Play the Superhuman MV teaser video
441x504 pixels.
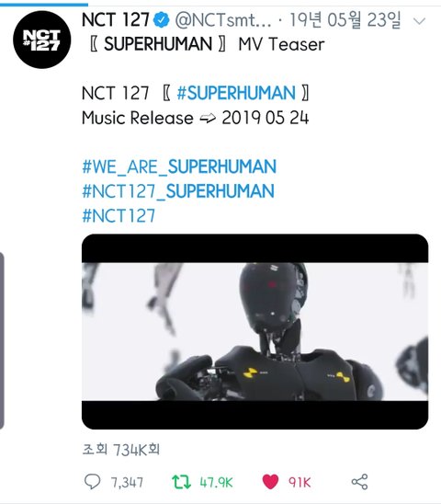click(254, 331)
